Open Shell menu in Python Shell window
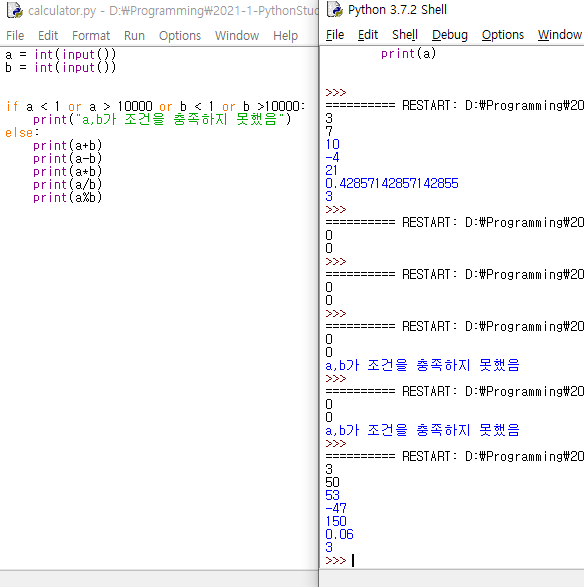The width and height of the screenshot is (584, 587). 405,35
